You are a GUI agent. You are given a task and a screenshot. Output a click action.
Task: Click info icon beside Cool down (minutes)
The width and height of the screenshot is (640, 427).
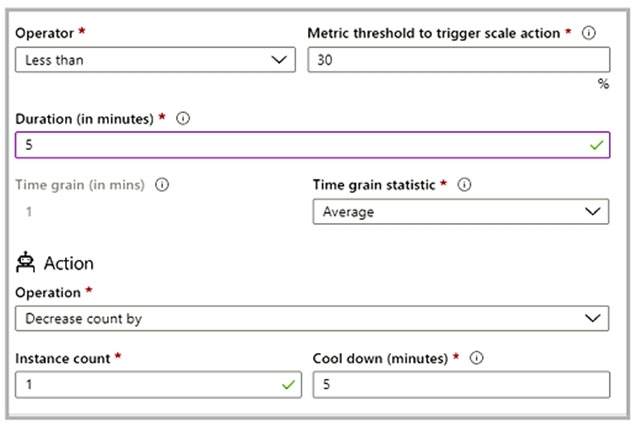coord(476,358)
